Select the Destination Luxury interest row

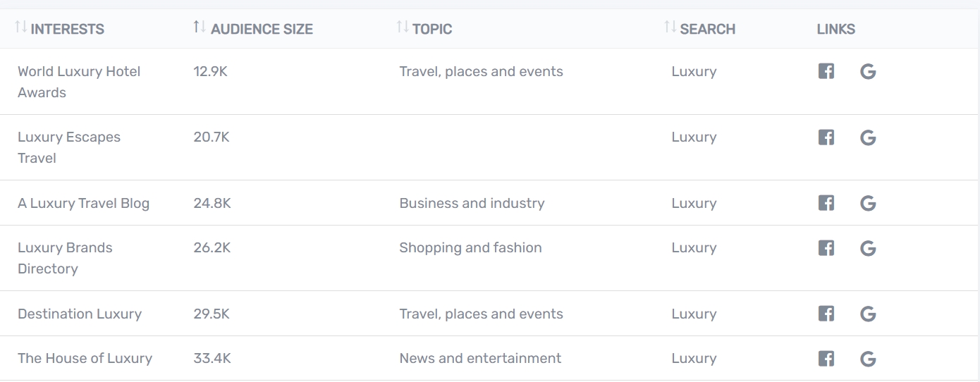[x=490, y=314]
